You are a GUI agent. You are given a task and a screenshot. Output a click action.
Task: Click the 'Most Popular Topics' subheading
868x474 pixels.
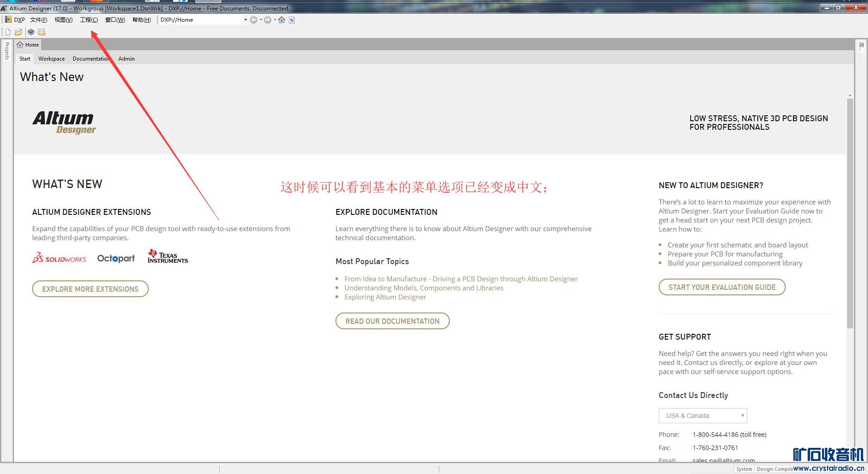[x=372, y=261]
